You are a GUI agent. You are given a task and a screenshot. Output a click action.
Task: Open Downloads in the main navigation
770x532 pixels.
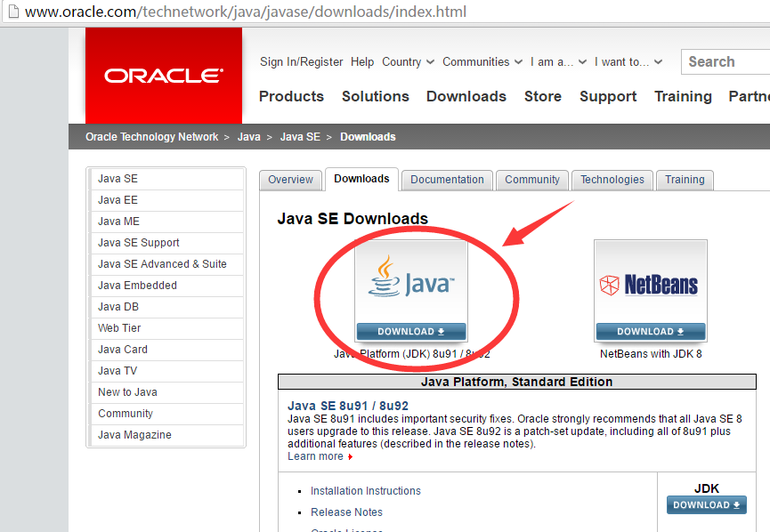coord(466,96)
